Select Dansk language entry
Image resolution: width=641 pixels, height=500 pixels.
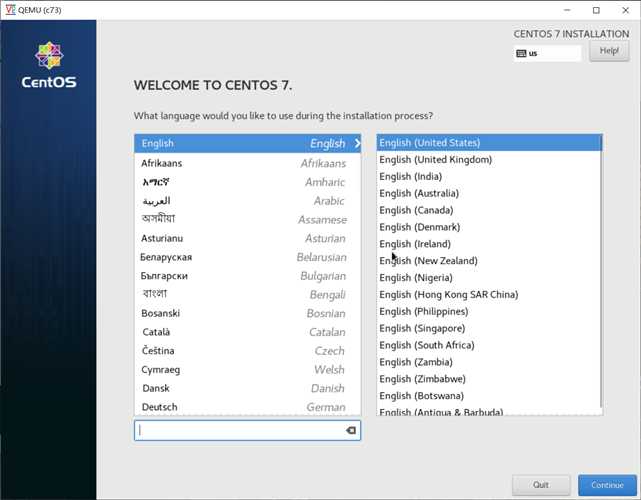pos(247,388)
